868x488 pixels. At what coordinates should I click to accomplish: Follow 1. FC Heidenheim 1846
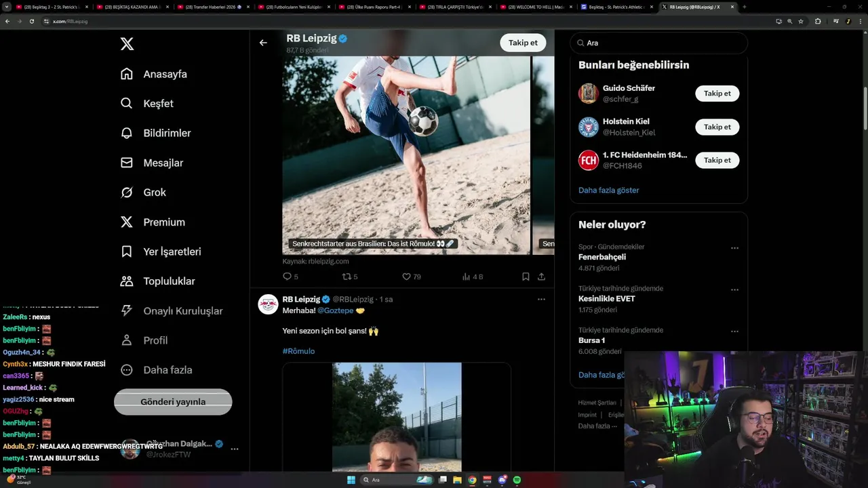tap(717, 160)
